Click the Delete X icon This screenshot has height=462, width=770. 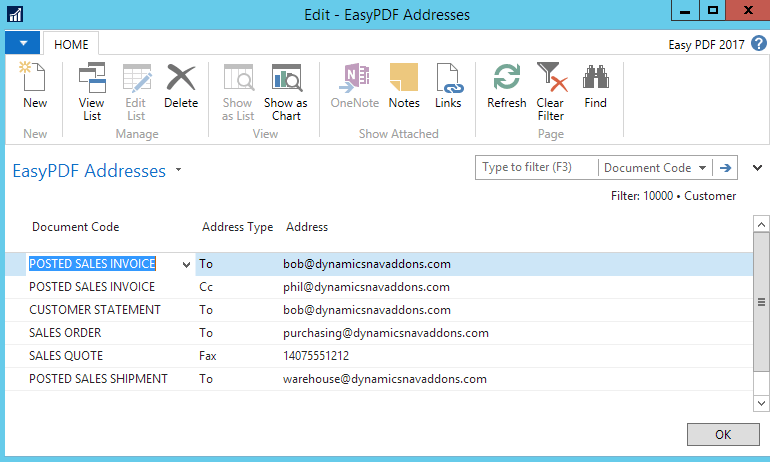181,78
